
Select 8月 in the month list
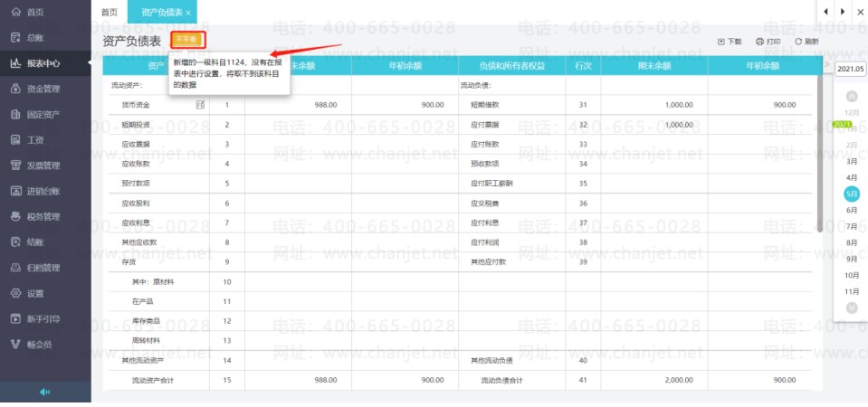pyautogui.click(x=852, y=242)
